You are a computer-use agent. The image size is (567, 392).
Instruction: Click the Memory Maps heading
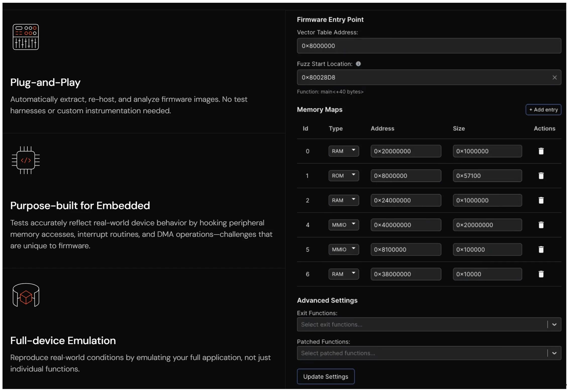(x=320, y=109)
